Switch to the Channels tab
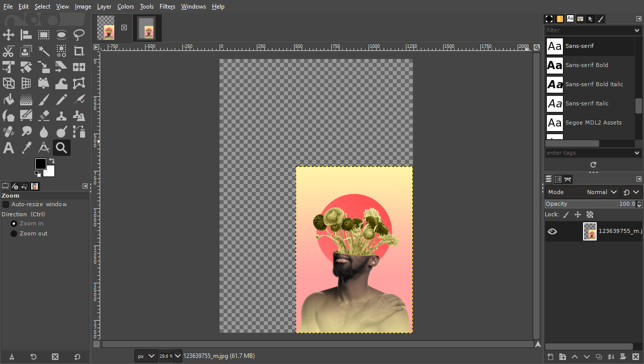 558,179
